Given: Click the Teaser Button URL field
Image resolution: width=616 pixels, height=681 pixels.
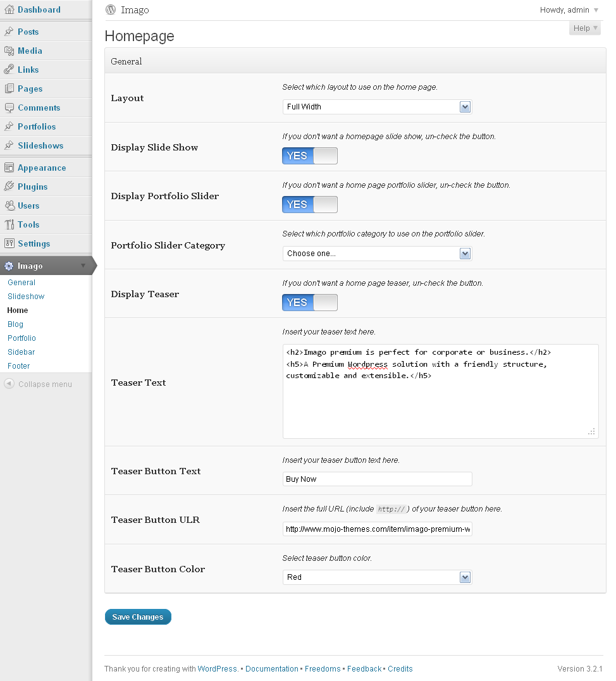Looking at the screenshot, I should (377, 529).
